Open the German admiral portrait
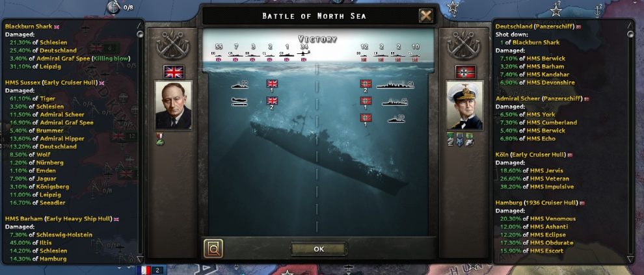 click(465, 105)
